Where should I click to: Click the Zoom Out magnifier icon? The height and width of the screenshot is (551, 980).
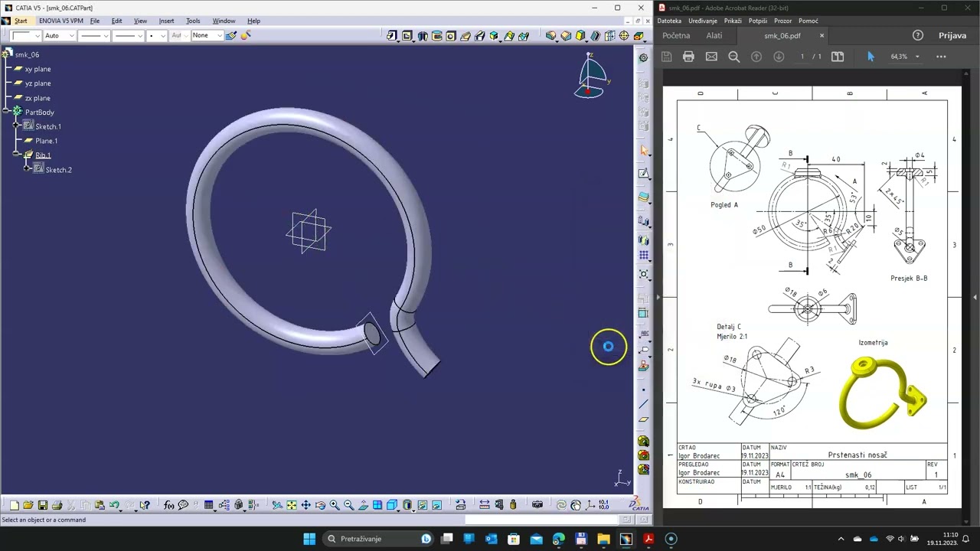click(349, 505)
